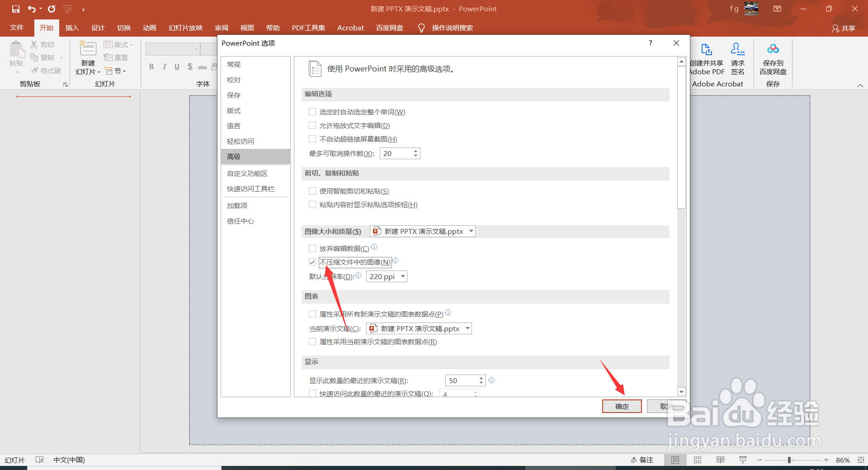Screen dimensions: 868x470
Task: Start Slide Show from status bar icon
Action: [743, 460]
